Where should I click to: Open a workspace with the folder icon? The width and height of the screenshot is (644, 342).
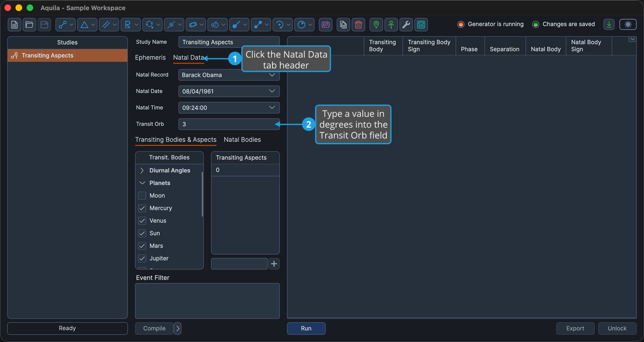(29, 25)
